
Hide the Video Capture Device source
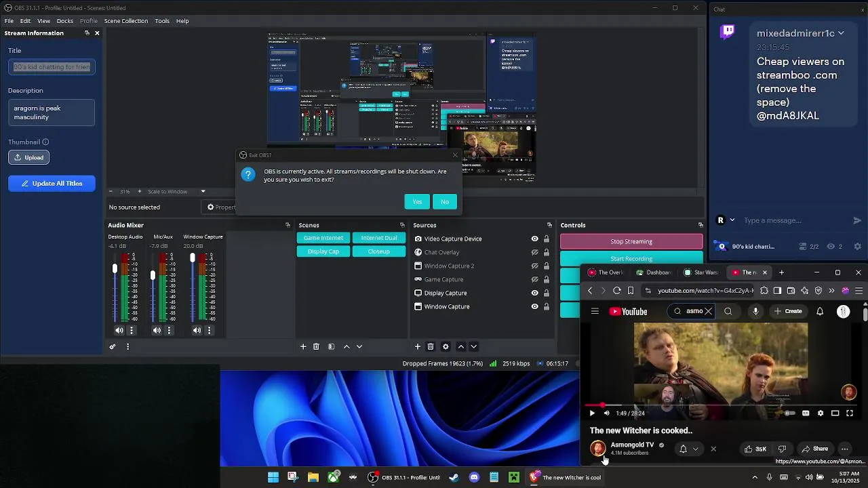tap(534, 239)
